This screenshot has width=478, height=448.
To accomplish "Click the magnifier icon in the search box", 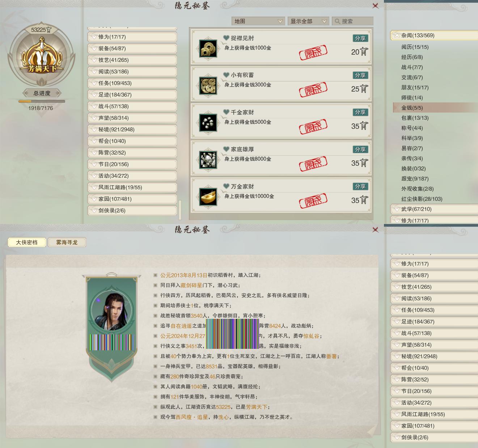I will coord(337,21).
